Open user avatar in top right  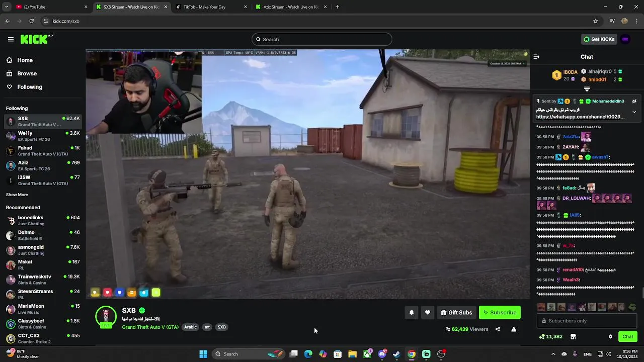(x=625, y=39)
